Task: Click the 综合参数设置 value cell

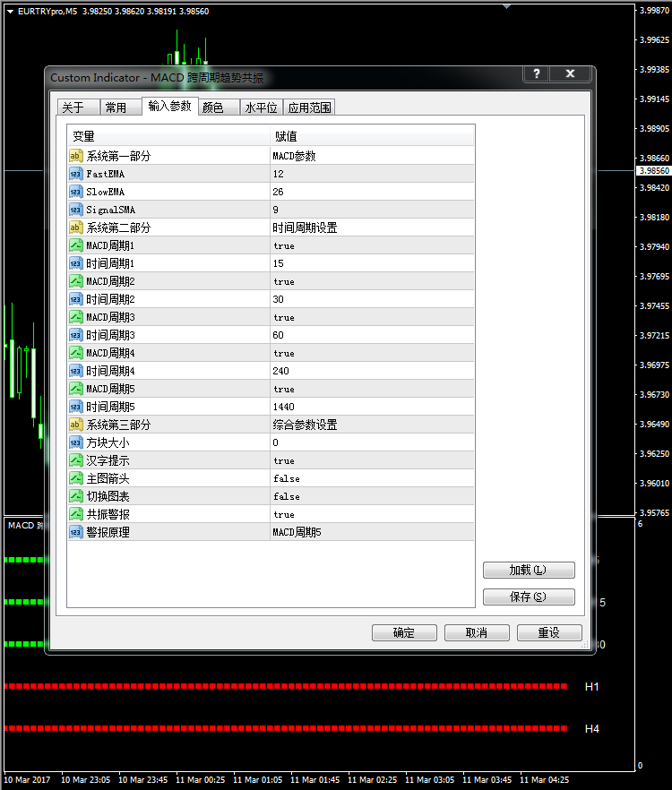Action: [x=372, y=425]
